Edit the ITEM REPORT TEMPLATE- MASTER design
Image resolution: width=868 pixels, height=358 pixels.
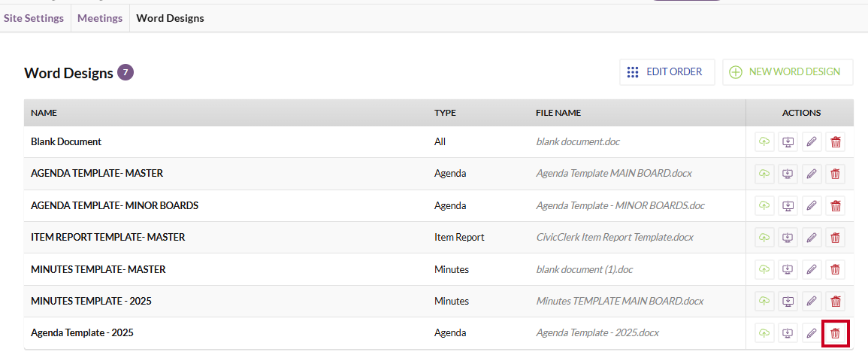pyautogui.click(x=812, y=238)
